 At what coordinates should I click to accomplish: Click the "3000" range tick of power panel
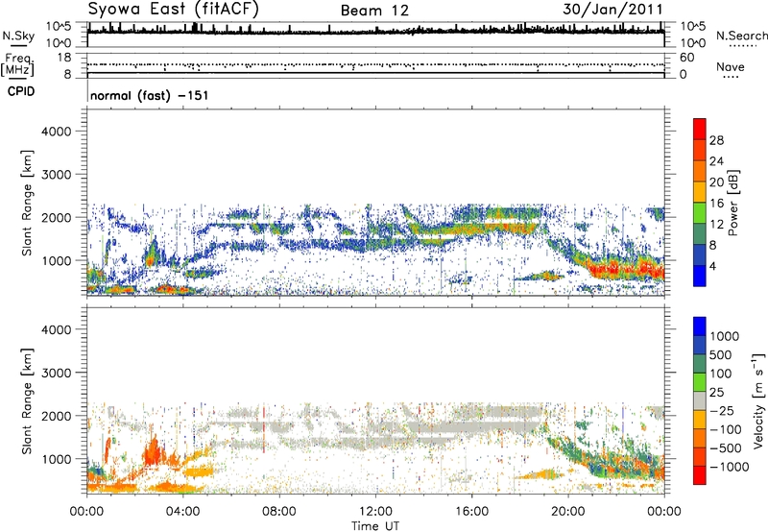click(x=56, y=175)
